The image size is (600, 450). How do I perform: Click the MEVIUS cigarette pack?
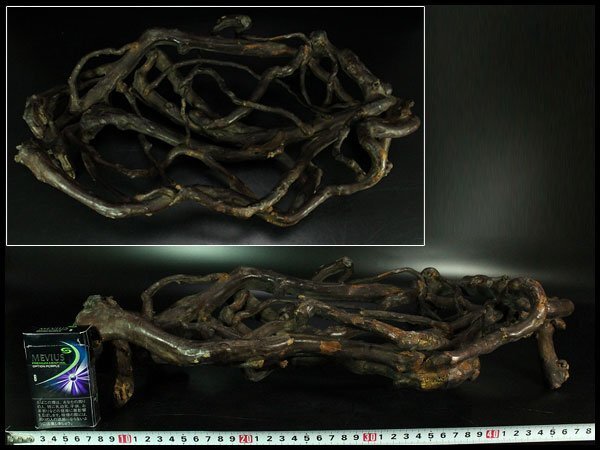(x=61, y=377)
